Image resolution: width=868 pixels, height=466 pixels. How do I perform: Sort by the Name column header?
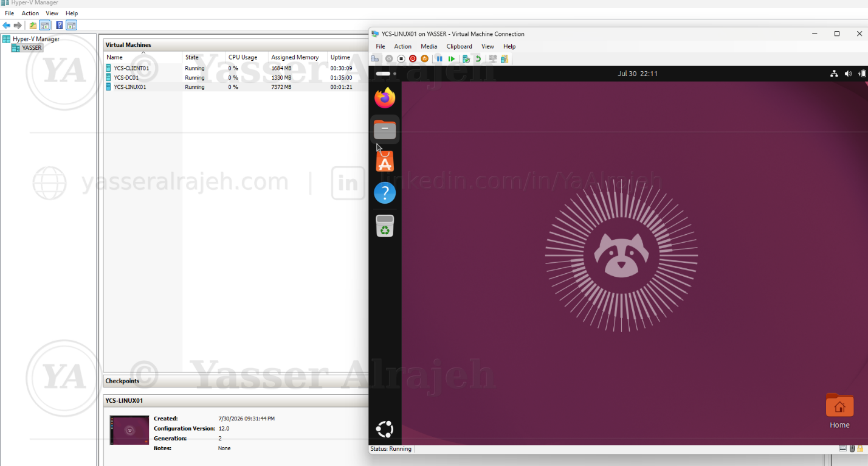143,57
